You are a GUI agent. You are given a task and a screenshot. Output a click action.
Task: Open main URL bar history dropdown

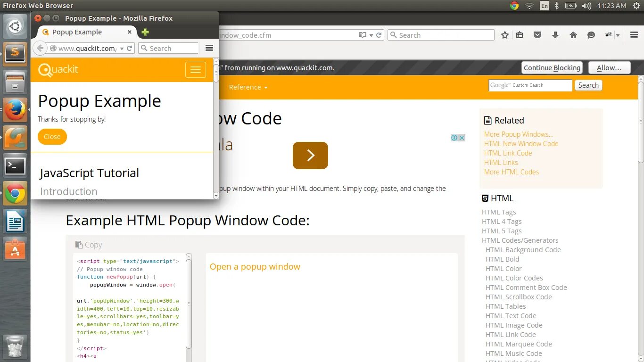point(372,35)
